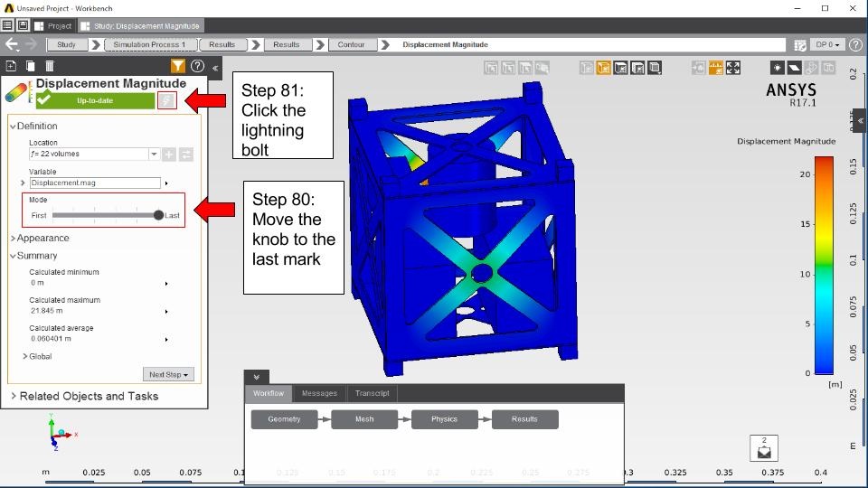Click the save project floppy icon
The height and width of the screenshot is (488, 868).
(x=23, y=25)
